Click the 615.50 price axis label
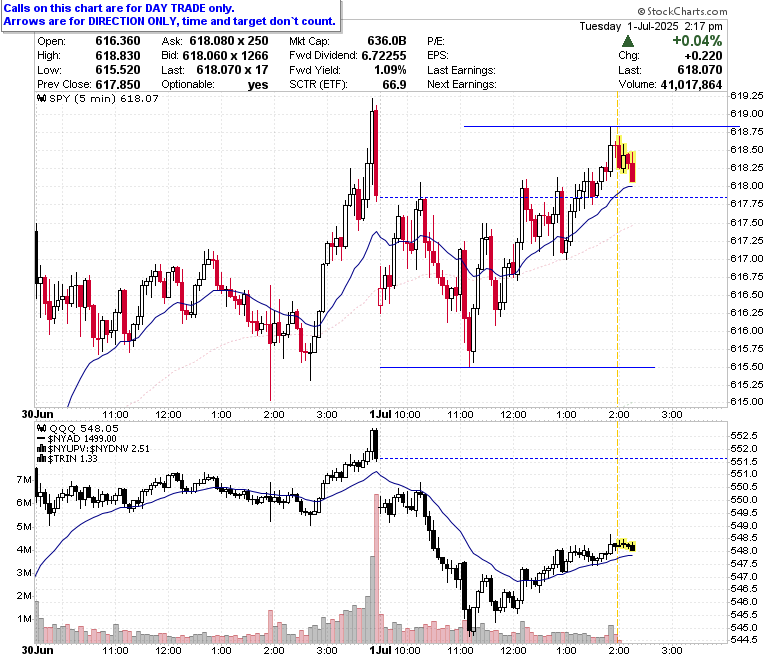The width and height of the screenshot is (780, 659). 746,366
